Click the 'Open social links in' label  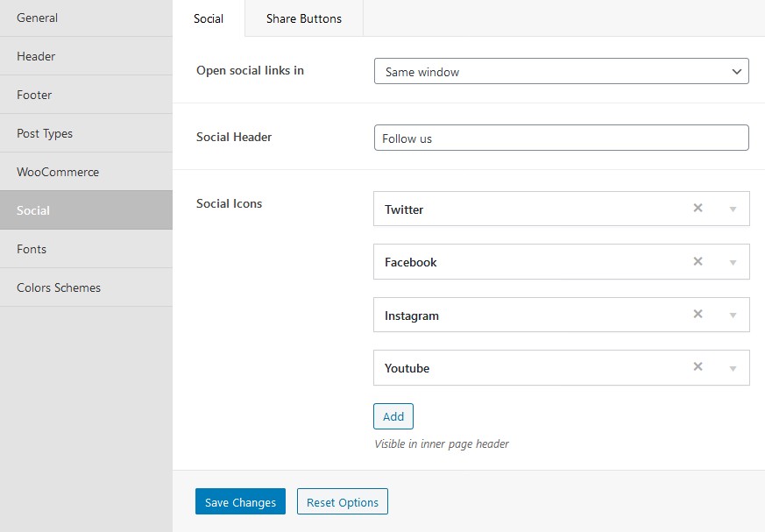250,71
